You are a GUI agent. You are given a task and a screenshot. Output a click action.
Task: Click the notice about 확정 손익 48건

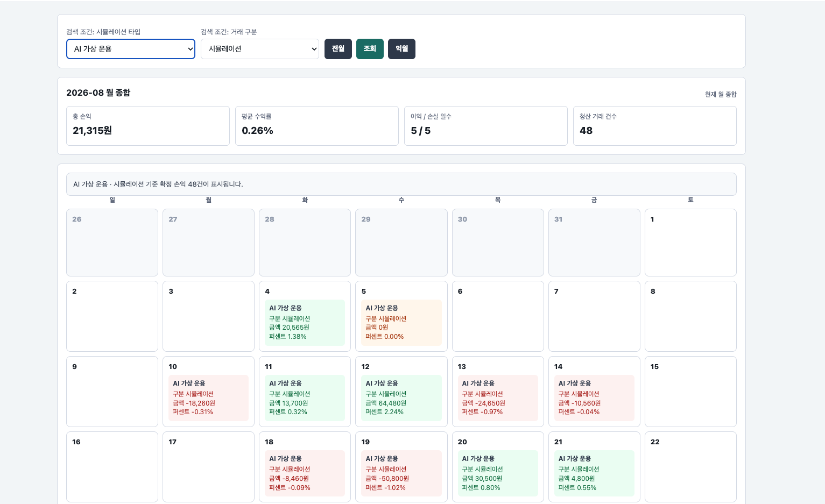401,184
